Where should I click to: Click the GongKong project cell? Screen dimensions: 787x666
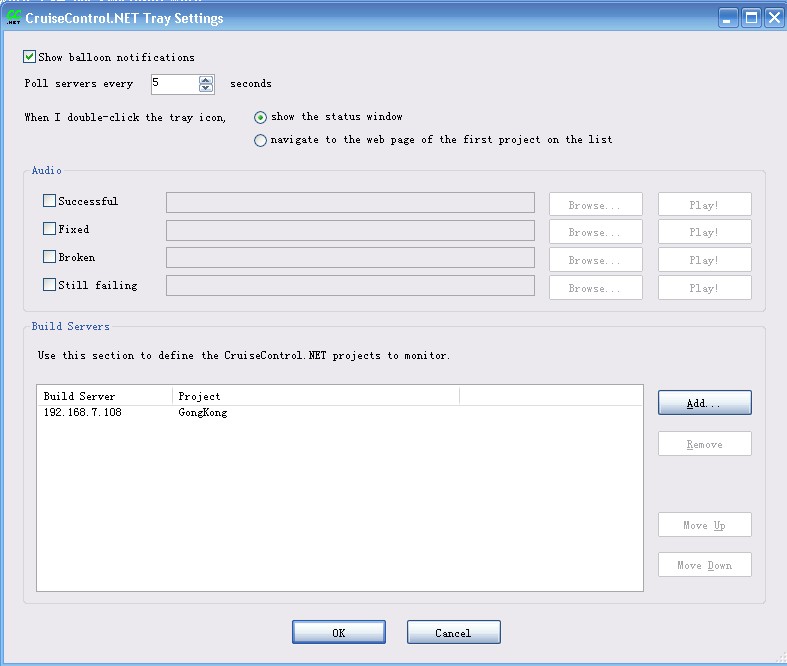(203, 413)
